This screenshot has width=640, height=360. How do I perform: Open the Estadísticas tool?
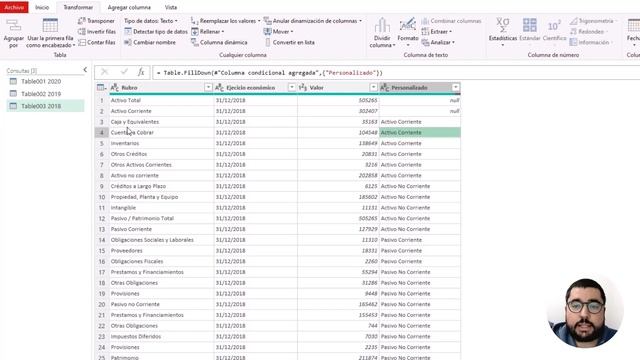(502, 32)
